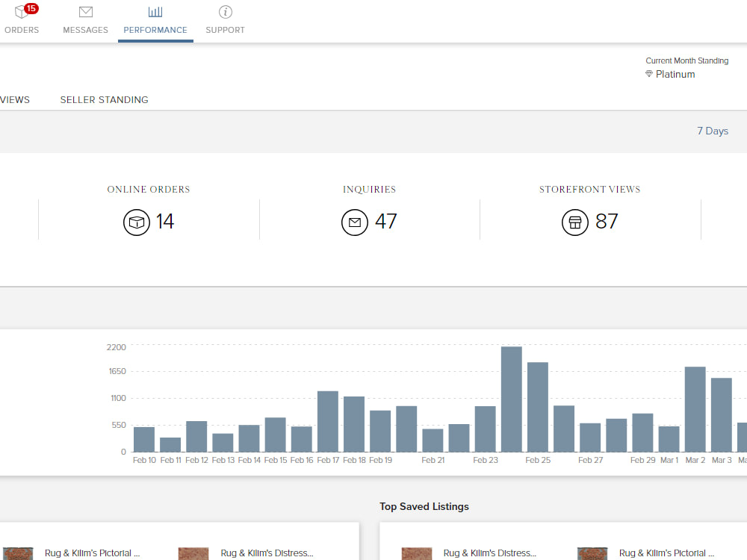Click the 2200 y-axis label

pyautogui.click(x=117, y=347)
